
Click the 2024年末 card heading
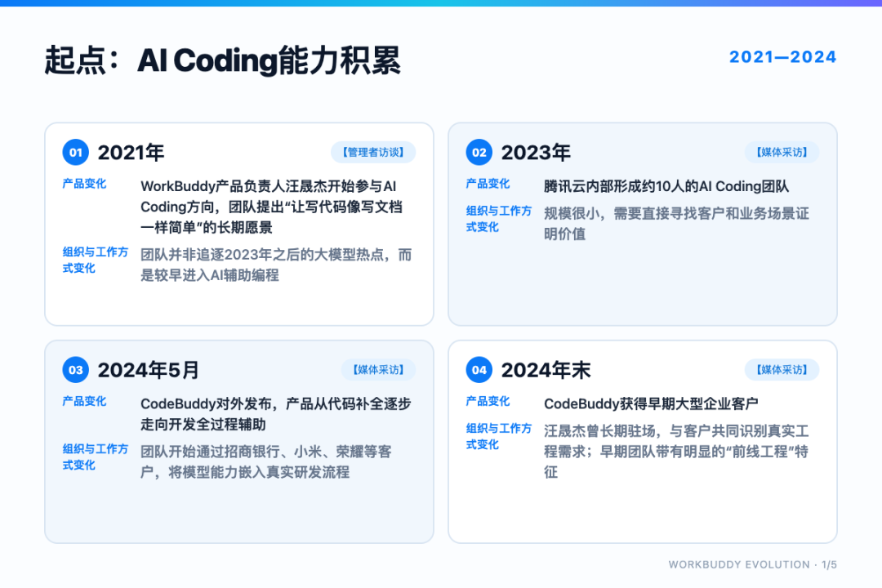coord(546,370)
